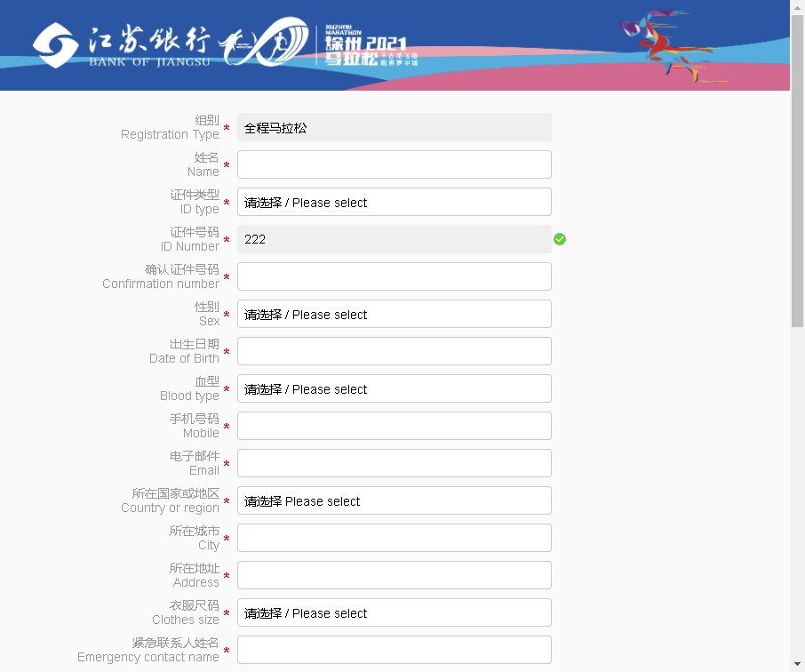Select the Date of Birth field
The height and width of the screenshot is (672, 805).
click(x=395, y=351)
